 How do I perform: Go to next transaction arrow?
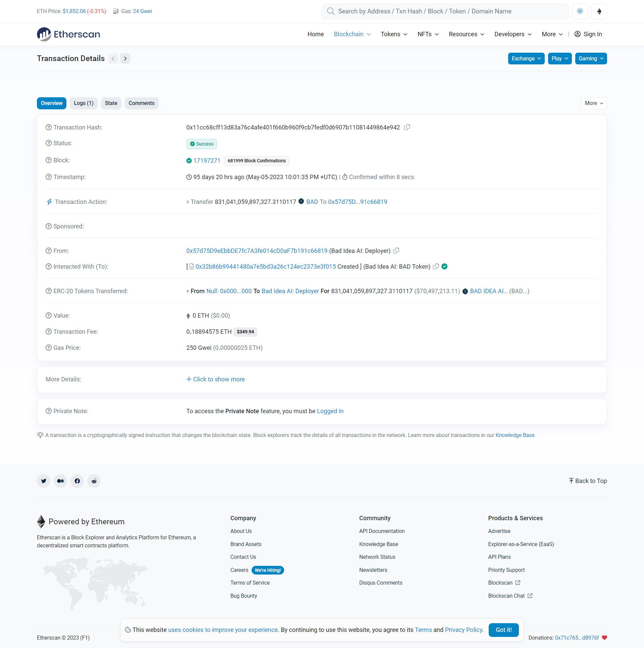[125, 59]
